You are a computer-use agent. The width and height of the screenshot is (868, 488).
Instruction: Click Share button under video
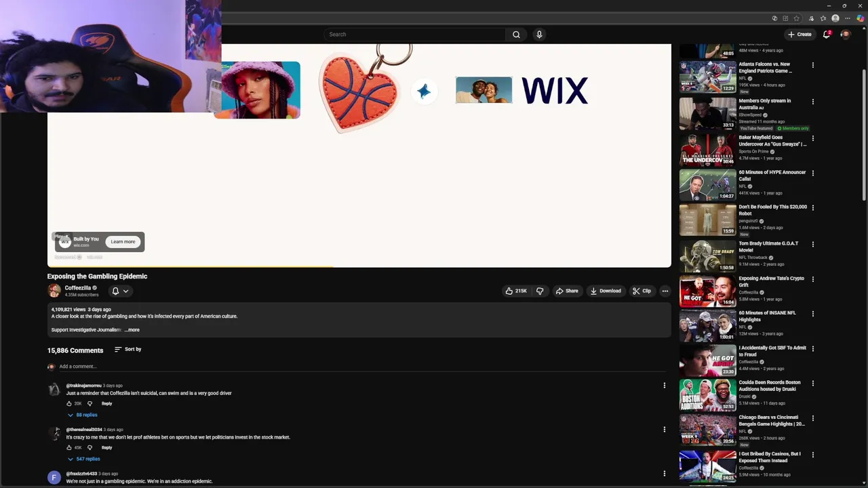(x=567, y=291)
